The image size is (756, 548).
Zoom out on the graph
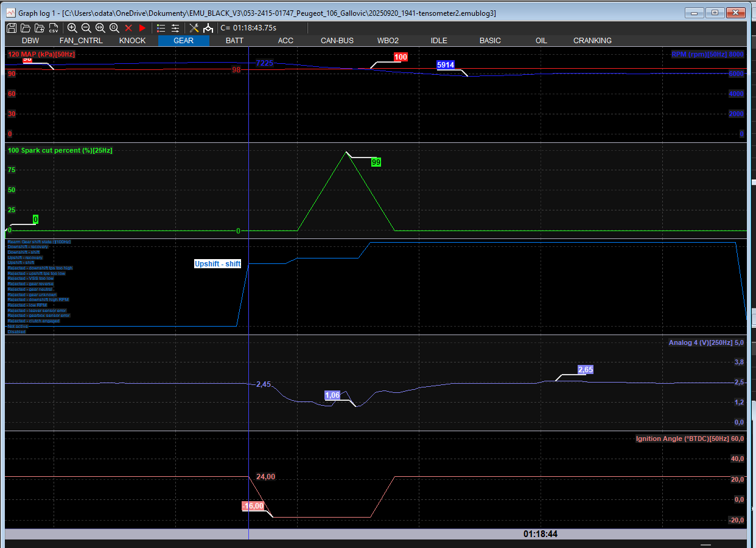point(86,28)
